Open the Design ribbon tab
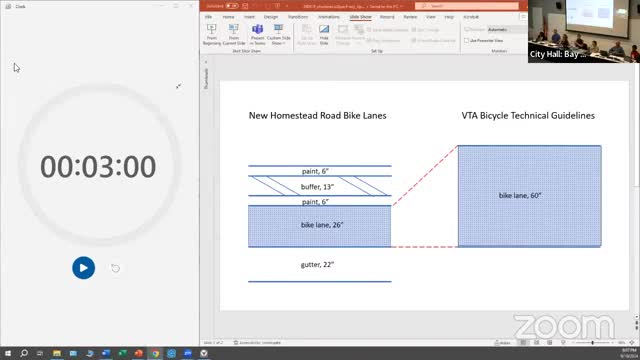 (x=271, y=17)
